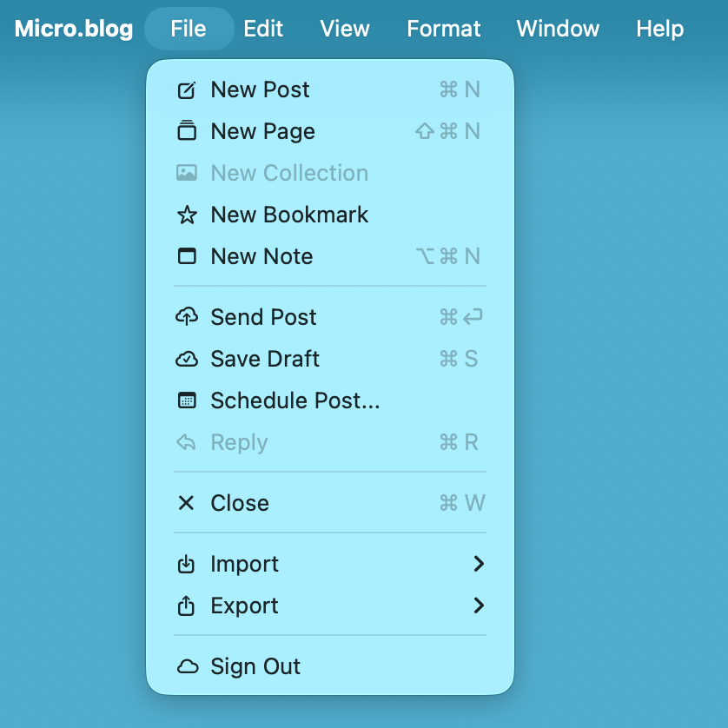Image resolution: width=728 pixels, height=728 pixels.
Task: Select the New Bookmark entry
Action: coord(330,215)
